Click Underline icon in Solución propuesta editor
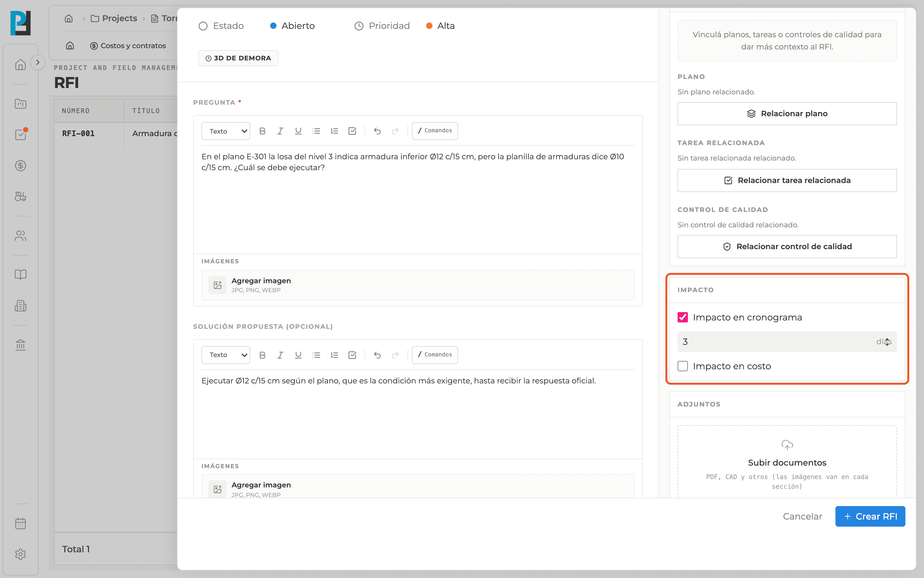The height and width of the screenshot is (578, 924). pyautogui.click(x=298, y=355)
